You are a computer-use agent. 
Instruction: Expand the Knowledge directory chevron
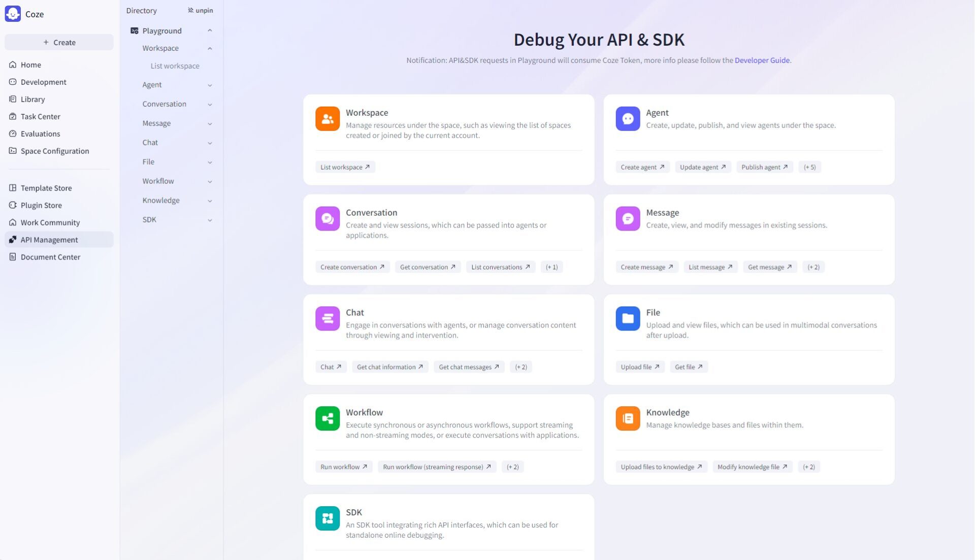(210, 201)
